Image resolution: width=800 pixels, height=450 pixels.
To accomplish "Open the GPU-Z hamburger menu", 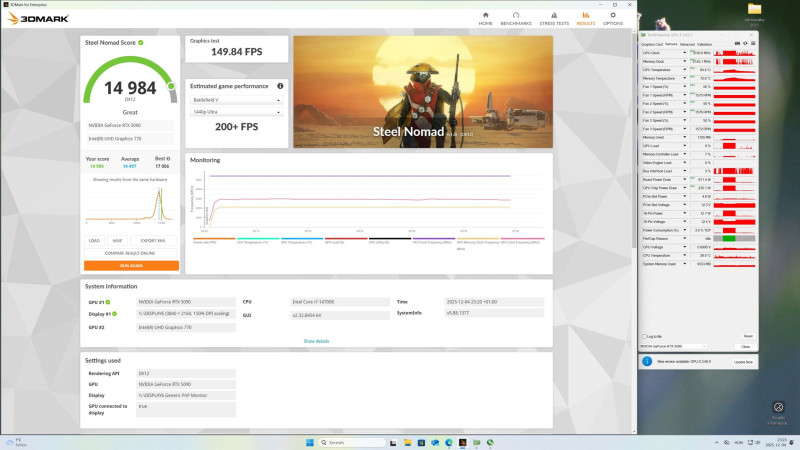I will [x=753, y=44].
